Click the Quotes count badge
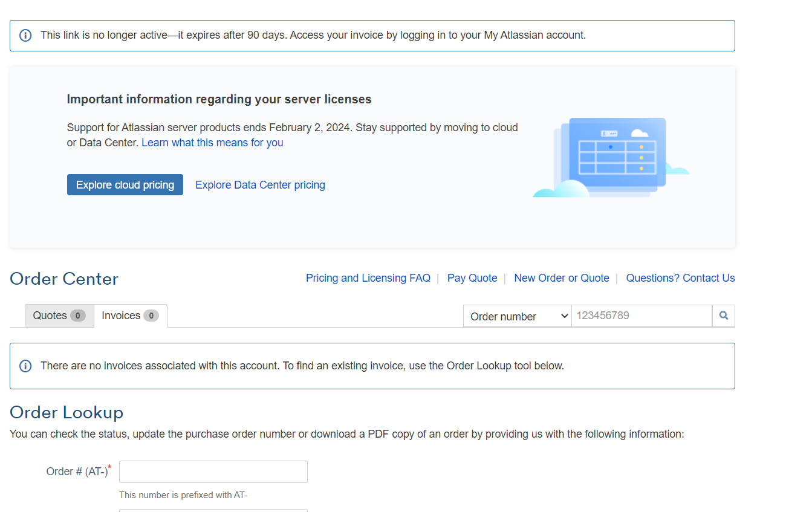The width and height of the screenshot is (812, 512). point(77,316)
